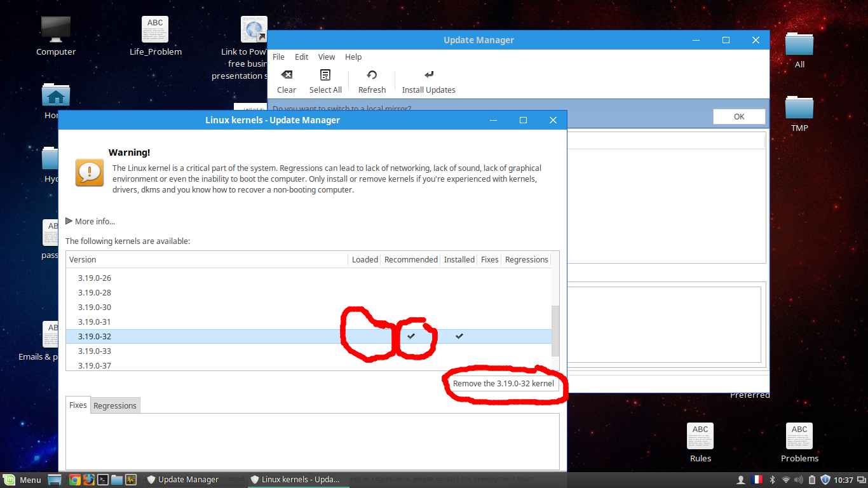Click the Loaded column header
Viewport: 868px width, 488px height.
pos(365,259)
